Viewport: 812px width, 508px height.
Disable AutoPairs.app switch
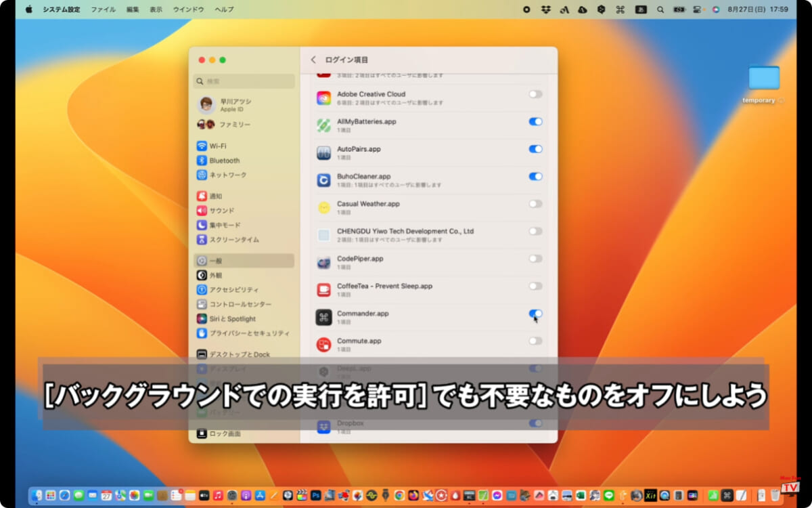(535, 149)
